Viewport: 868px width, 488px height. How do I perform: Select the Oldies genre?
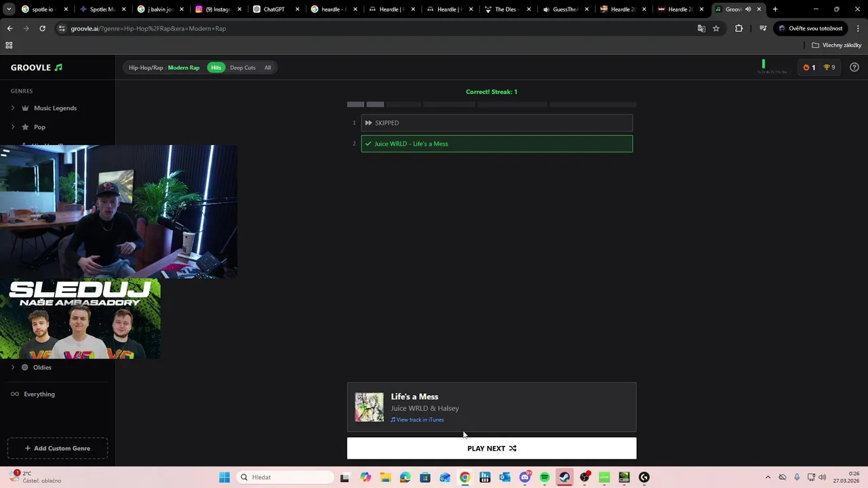click(42, 367)
